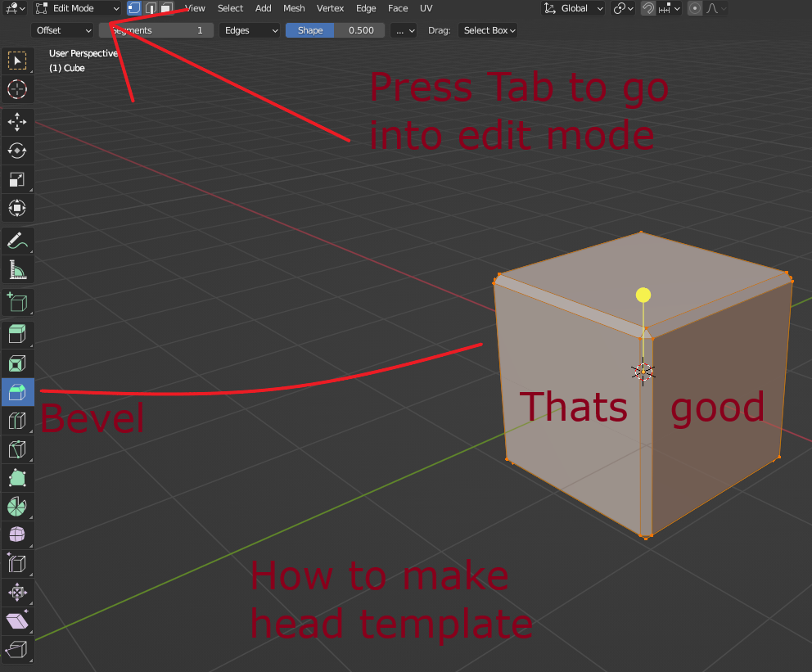Select the Bevel tool
This screenshot has height=672, width=812.
point(17,392)
